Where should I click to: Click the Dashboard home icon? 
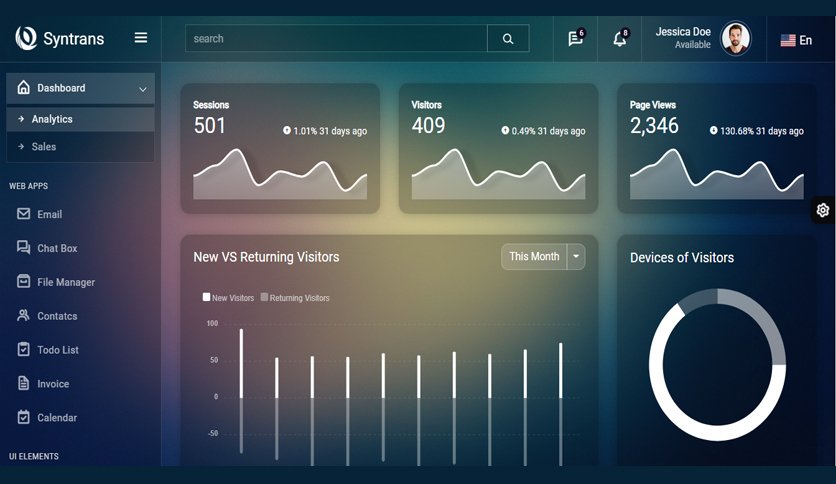coord(23,87)
